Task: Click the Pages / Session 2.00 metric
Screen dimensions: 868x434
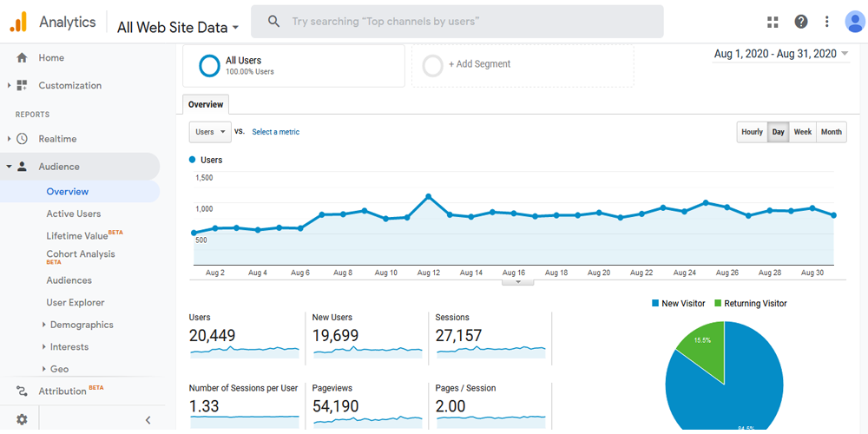Action: (x=450, y=405)
